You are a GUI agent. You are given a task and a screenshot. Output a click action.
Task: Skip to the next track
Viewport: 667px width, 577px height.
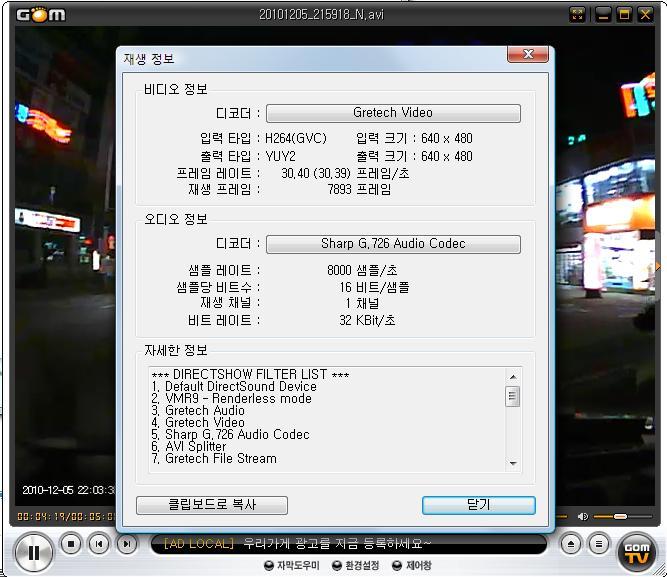126,544
